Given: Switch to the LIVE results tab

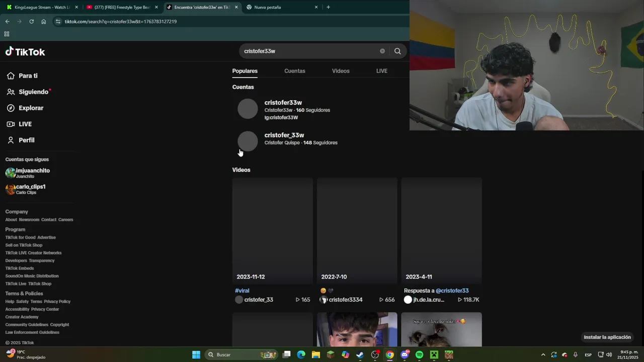Looking at the screenshot, I should [x=382, y=71].
